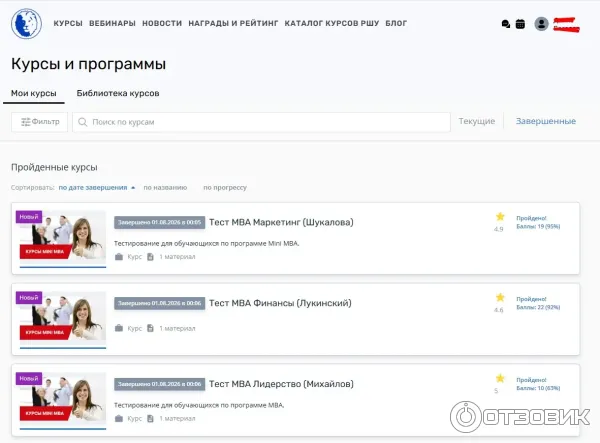
Task: Sort courses по прогрессу
Action: pos(225,187)
